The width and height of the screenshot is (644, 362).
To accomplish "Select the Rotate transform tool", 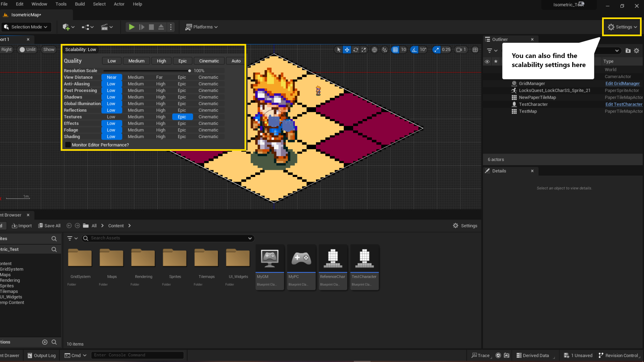I will tap(356, 50).
